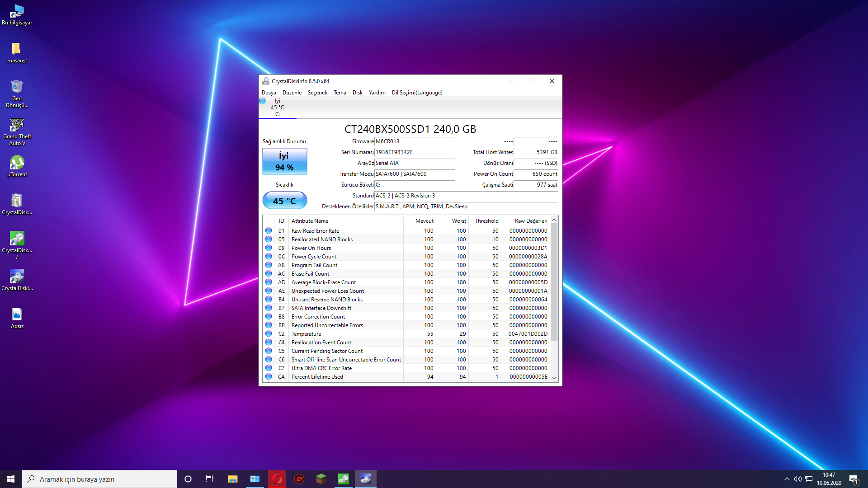Click the Transfer Modu SATA/600 field
The image size is (868, 488).
[x=415, y=174]
